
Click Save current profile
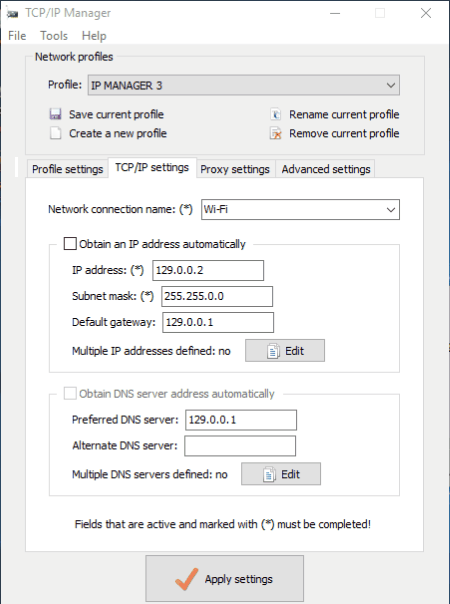click(116, 114)
